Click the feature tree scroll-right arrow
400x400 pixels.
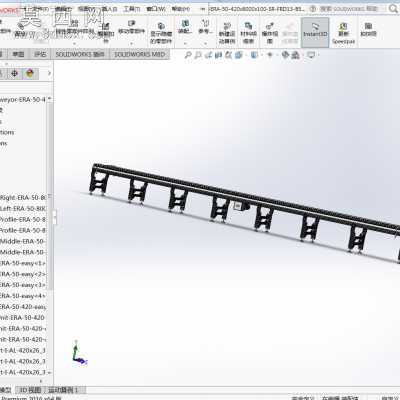point(41,381)
